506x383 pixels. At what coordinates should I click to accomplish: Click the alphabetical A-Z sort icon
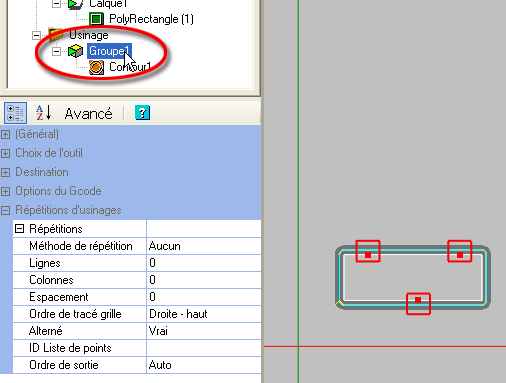(44, 113)
